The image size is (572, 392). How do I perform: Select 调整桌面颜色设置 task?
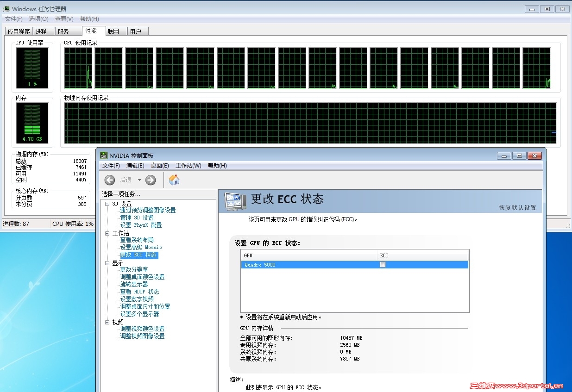(142, 277)
